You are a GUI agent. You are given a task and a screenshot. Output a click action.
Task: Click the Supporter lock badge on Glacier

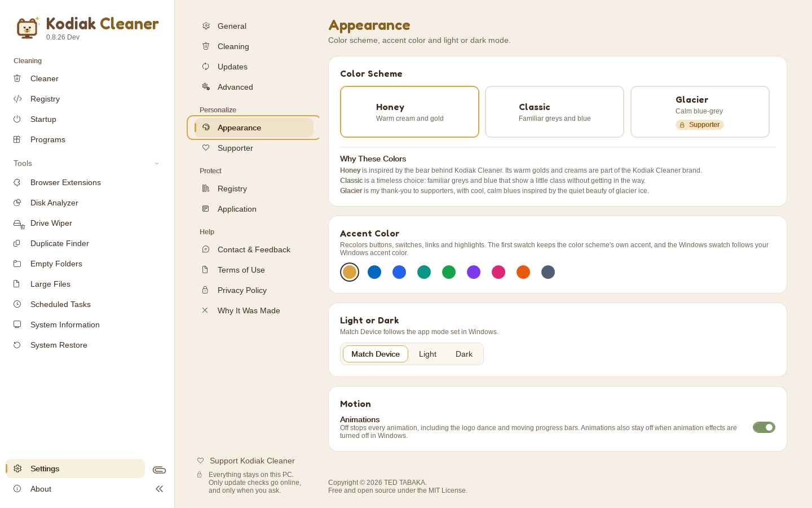(700, 125)
